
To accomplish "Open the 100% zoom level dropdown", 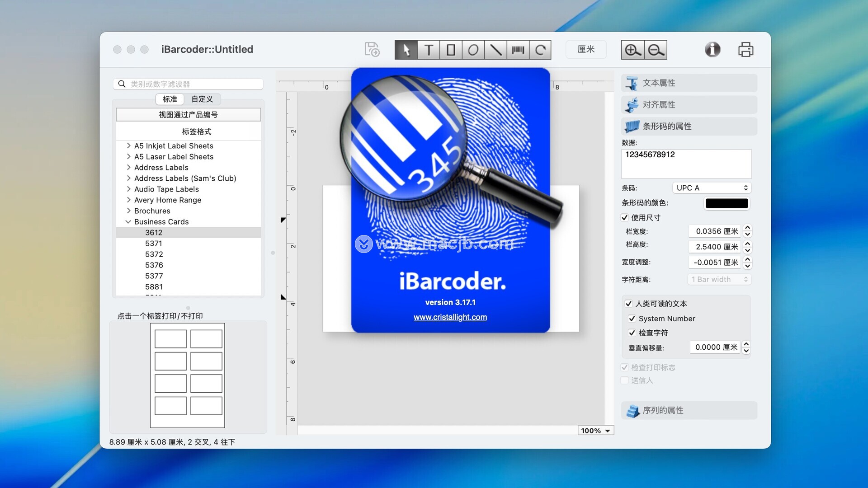I will (x=595, y=431).
